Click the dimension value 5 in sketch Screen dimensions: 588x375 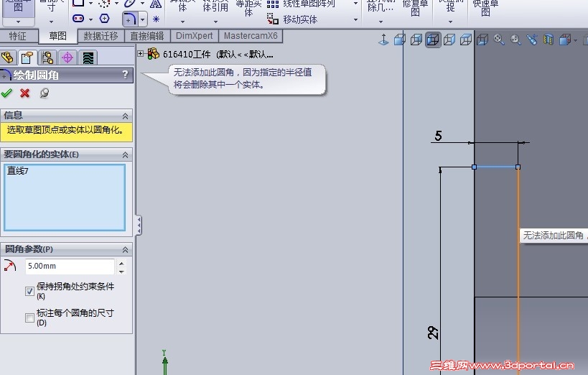coord(438,136)
